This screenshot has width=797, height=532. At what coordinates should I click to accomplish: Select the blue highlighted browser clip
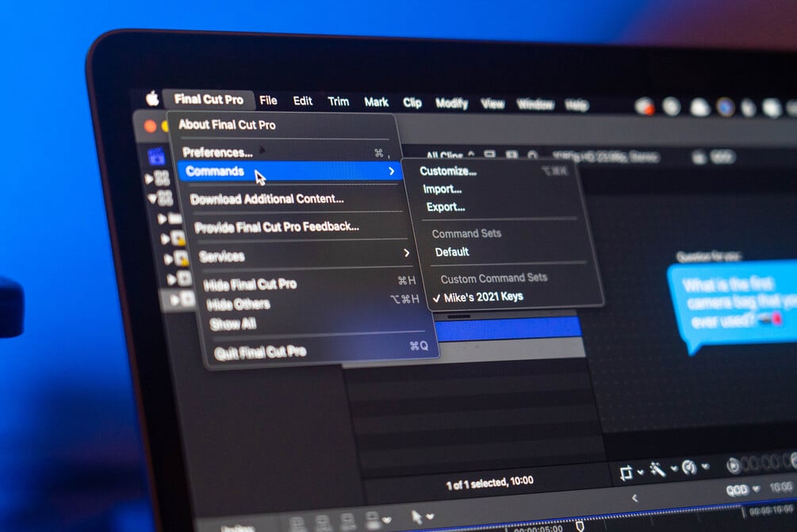click(508, 328)
